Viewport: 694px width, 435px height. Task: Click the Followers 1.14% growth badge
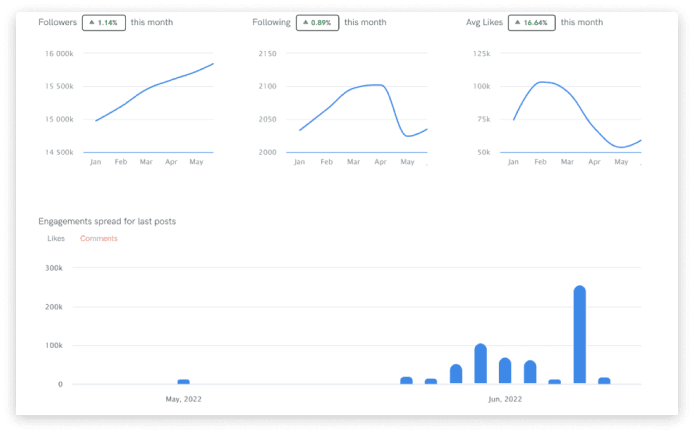point(104,22)
